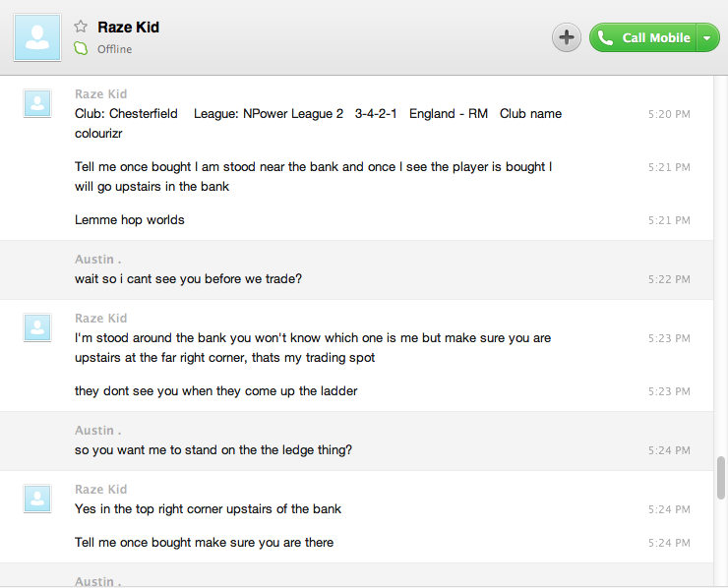Open the Call Mobile dropdown arrow
Image resolution: width=728 pixels, height=588 pixels.
[x=708, y=38]
